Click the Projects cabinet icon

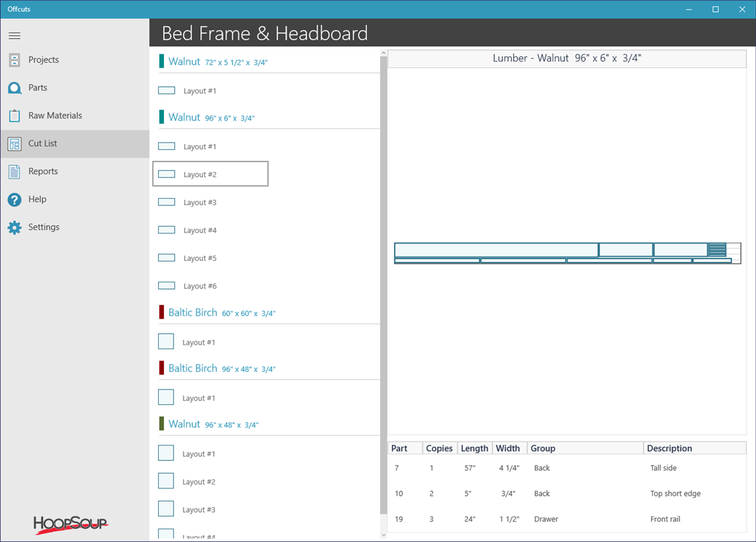pyautogui.click(x=15, y=60)
